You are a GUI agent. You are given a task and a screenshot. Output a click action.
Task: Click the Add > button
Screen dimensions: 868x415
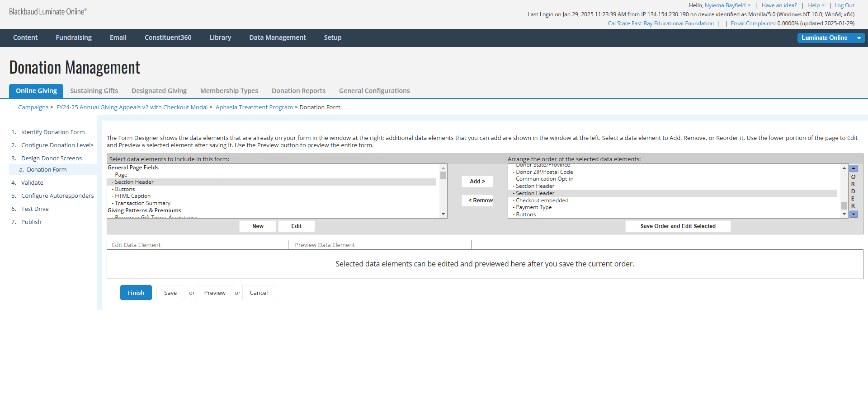tap(477, 182)
